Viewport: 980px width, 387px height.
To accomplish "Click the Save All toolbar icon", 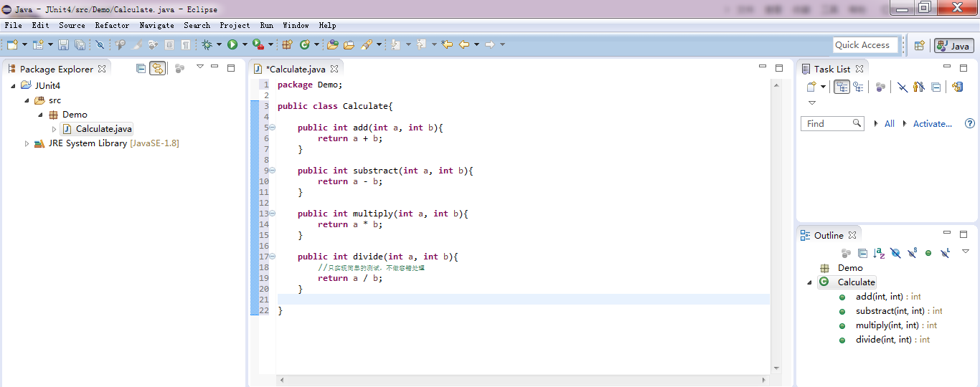I will click(80, 44).
